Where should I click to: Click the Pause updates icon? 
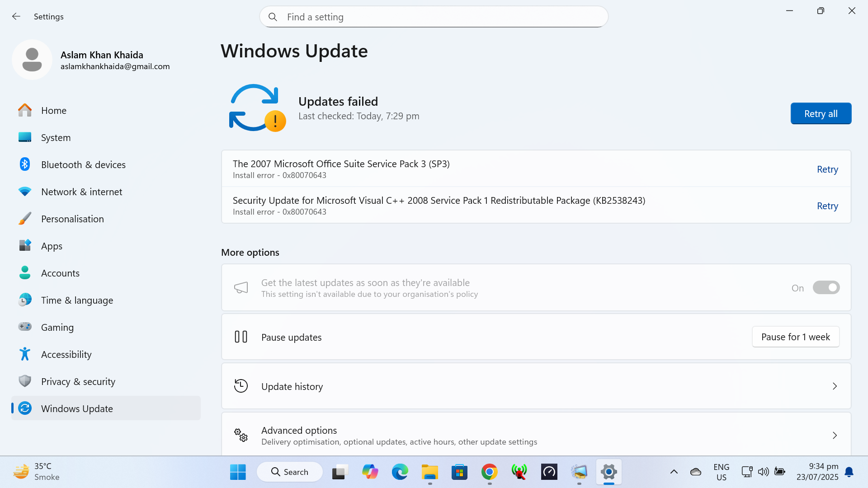[x=241, y=337]
